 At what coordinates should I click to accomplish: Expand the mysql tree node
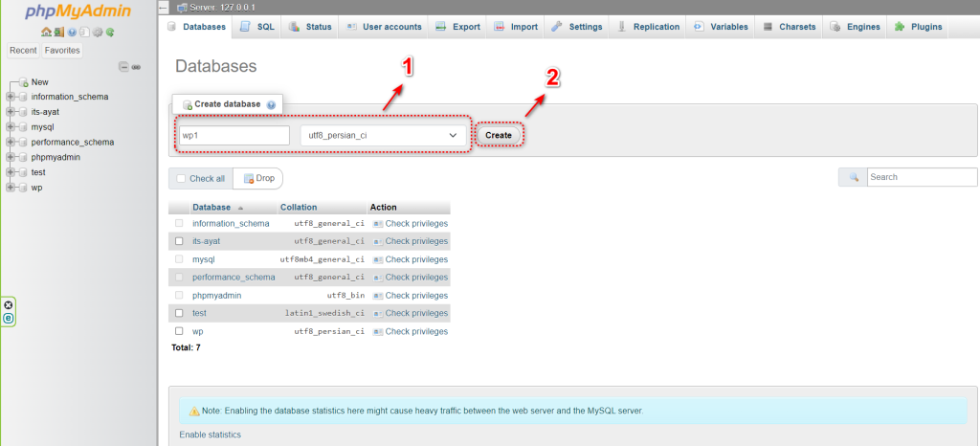10,127
